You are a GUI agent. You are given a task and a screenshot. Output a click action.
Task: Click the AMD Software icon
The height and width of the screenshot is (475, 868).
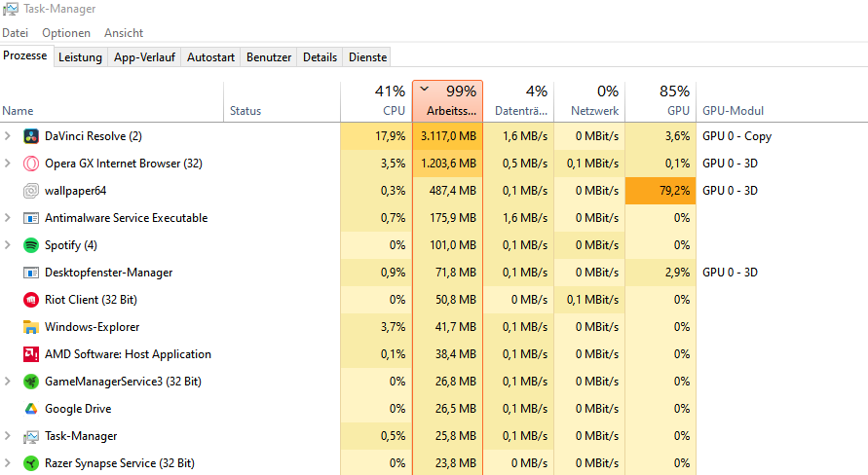coord(31,354)
